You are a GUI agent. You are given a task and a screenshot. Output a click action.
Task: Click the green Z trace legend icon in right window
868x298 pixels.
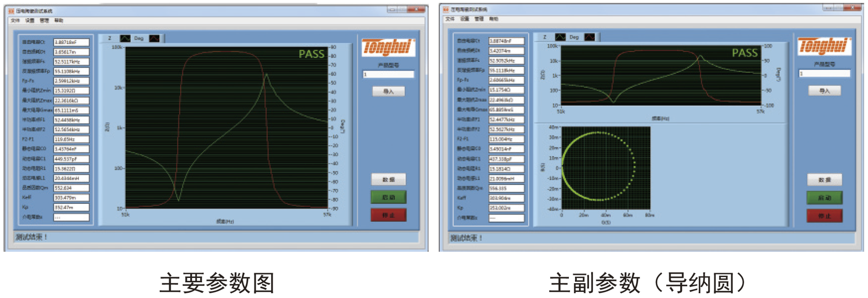pos(560,37)
